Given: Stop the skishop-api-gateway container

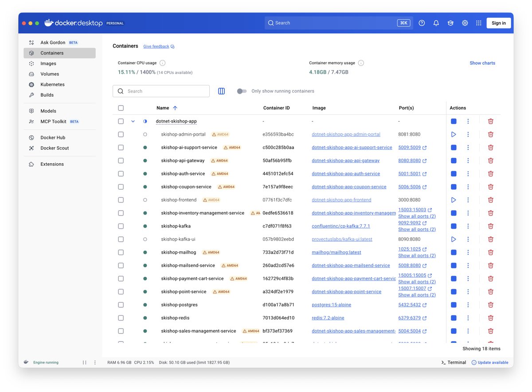Looking at the screenshot, I should (x=454, y=161).
